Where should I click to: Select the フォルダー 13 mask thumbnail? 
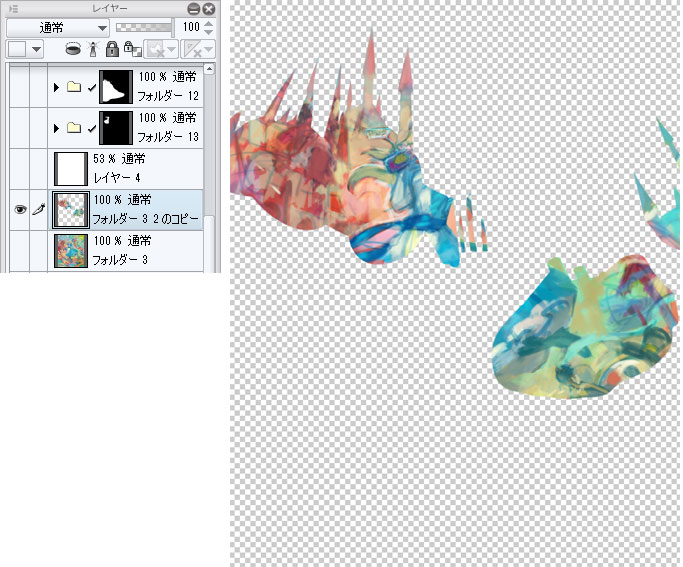pos(116,128)
